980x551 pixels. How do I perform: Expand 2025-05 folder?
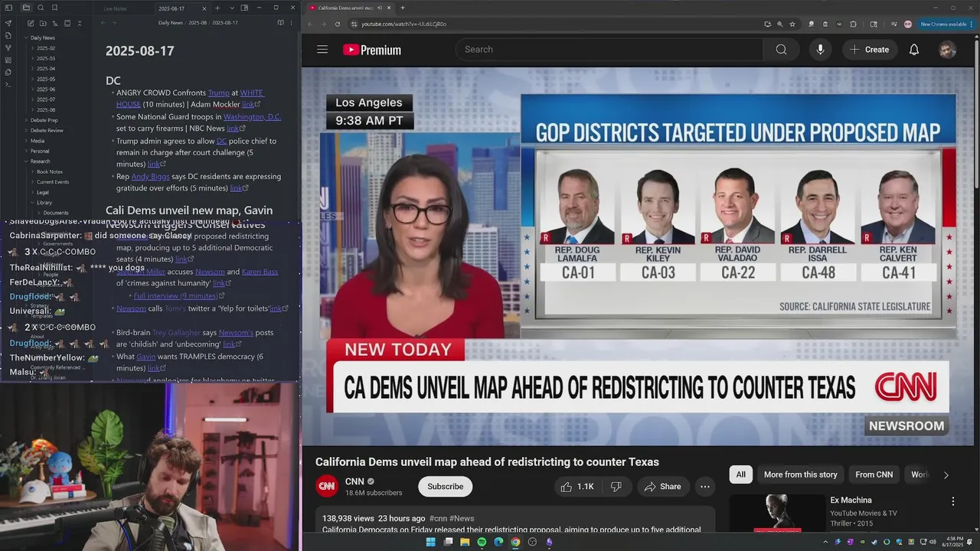tap(32, 79)
